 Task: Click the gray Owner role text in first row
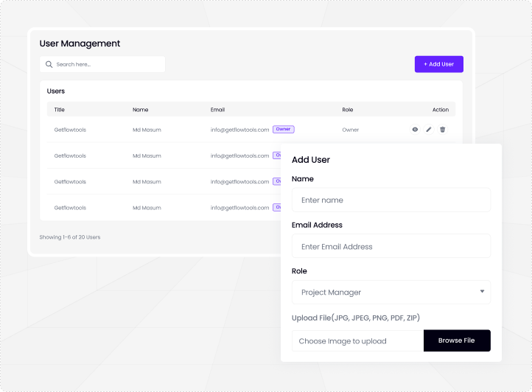click(x=351, y=130)
